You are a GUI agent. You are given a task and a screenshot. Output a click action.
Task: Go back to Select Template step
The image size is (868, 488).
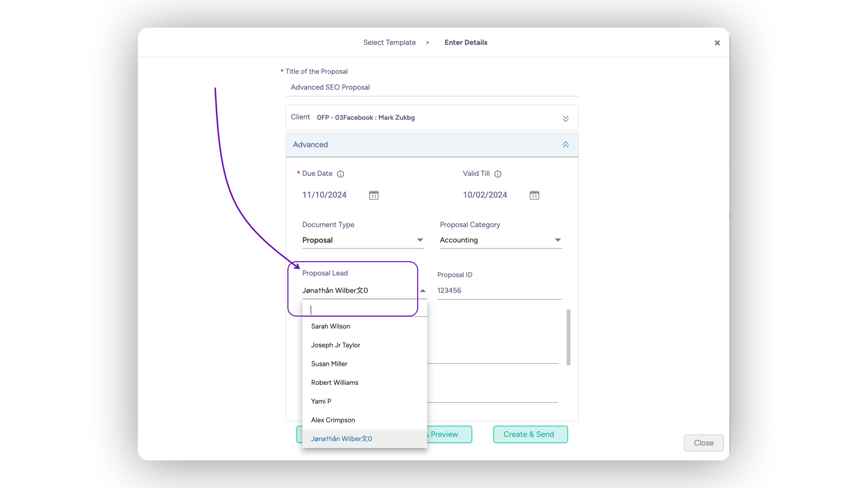[x=389, y=43]
